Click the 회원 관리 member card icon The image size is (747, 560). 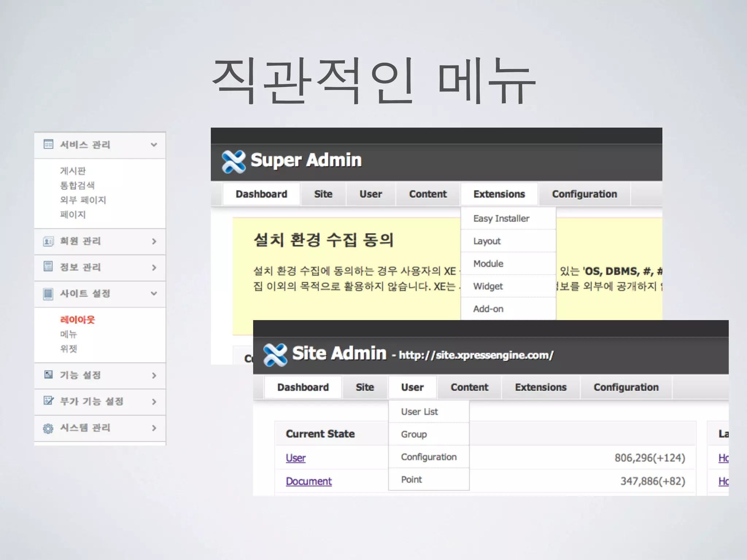click(x=48, y=241)
